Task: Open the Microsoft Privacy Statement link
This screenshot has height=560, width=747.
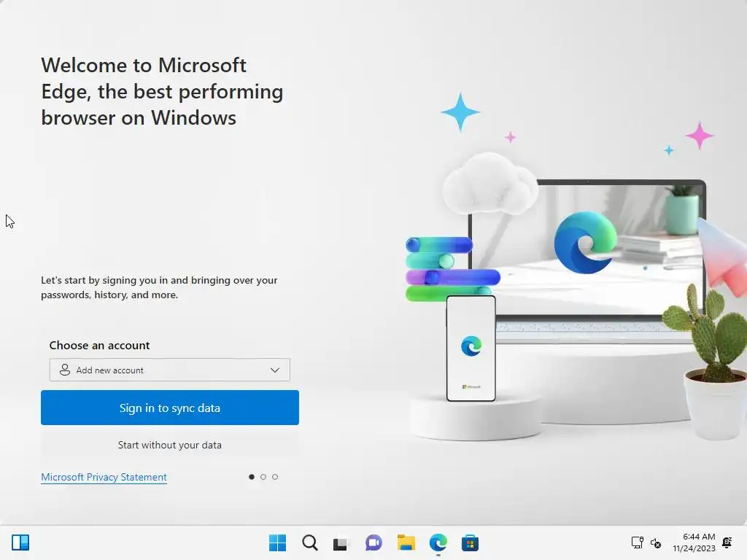Action: [x=104, y=477]
